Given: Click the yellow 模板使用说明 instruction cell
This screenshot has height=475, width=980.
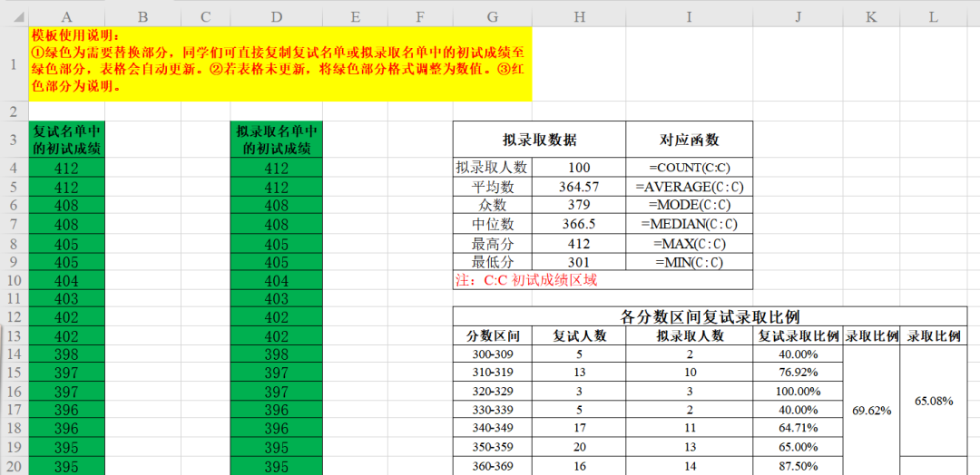Looking at the screenshot, I should click(280, 63).
